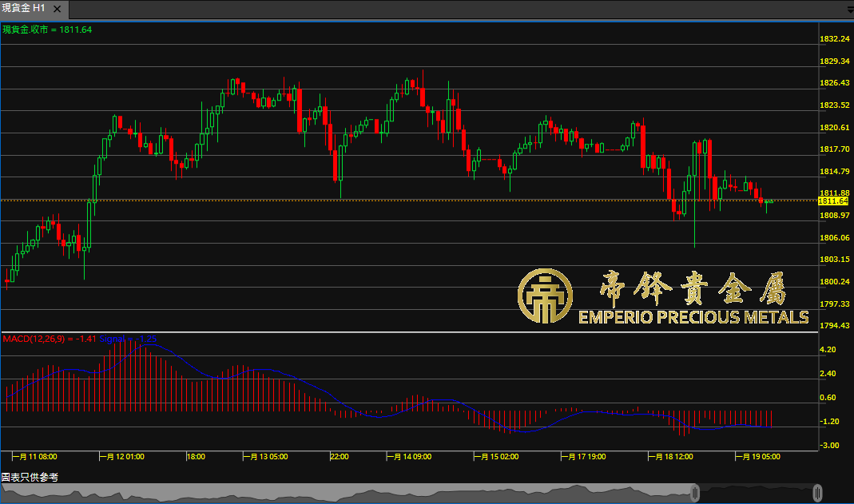Image resolution: width=854 pixels, height=504 pixels.
Task: Click the 月 19 05:00 time axis label
Action: [x=759, y=457]
